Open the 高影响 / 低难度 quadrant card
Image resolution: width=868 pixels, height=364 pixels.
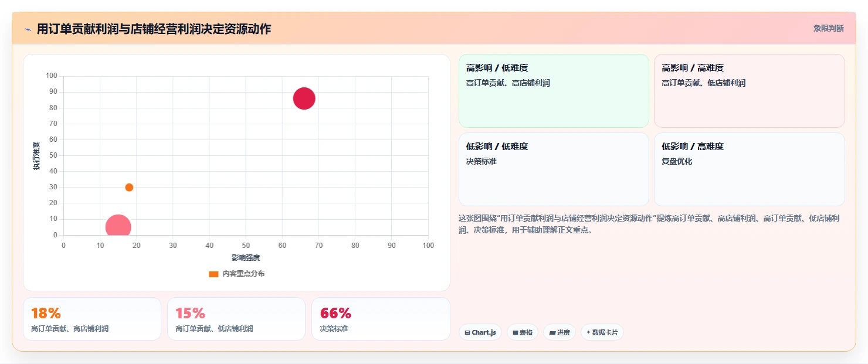point(554,91)
